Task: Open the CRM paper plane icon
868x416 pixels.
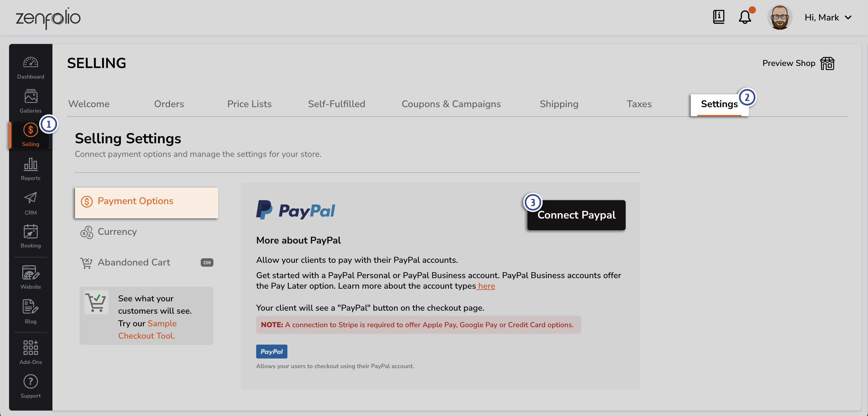Action: click(x=30, y=198)
